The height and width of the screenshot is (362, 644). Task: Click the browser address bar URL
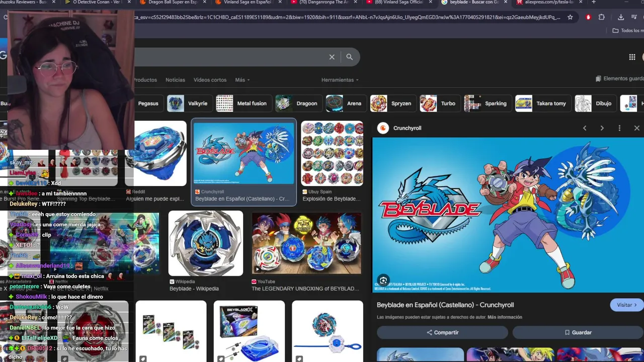point(347,17)
